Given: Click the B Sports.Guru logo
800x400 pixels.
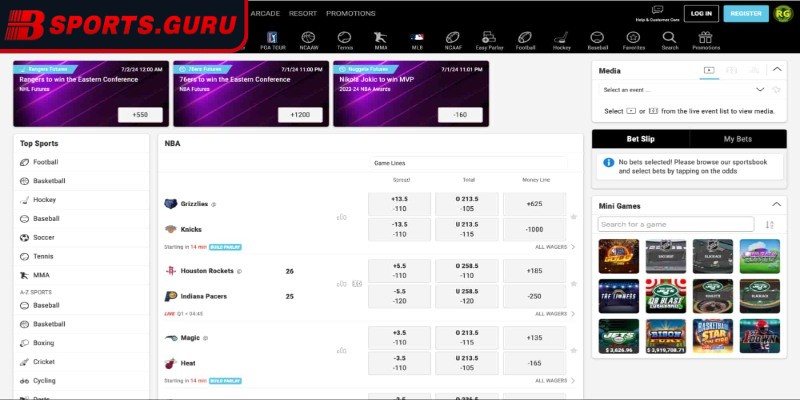Looking at the screenshot, I should [121, 24].
